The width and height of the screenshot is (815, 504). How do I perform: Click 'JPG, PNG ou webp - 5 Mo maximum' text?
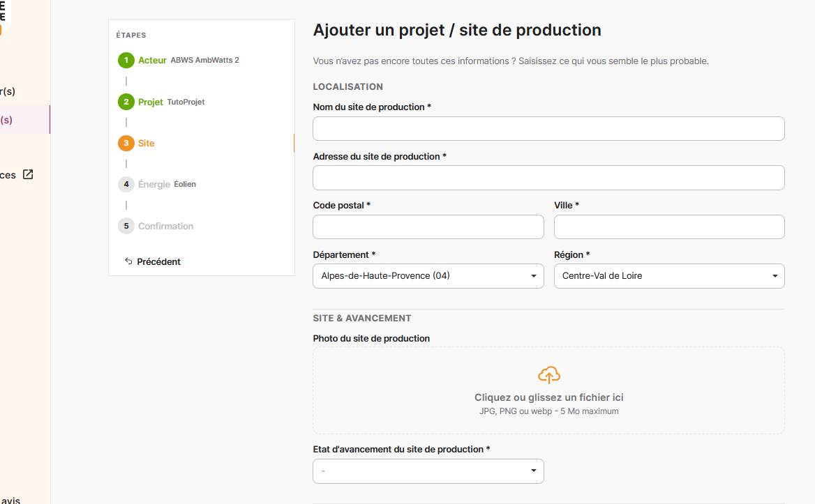click(x=549, y=411)
